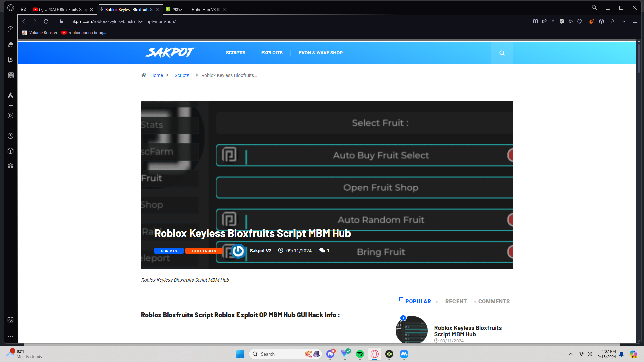The image size is (644, 362).
Task: Open Discord from the taskbar
Action: (330, 354)
